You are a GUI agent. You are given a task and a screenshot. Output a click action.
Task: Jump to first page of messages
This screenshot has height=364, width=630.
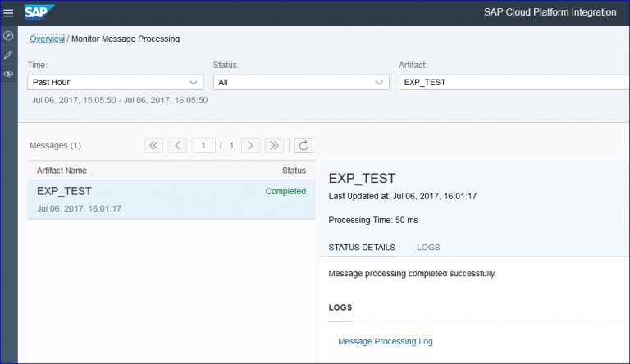(153, 145)
